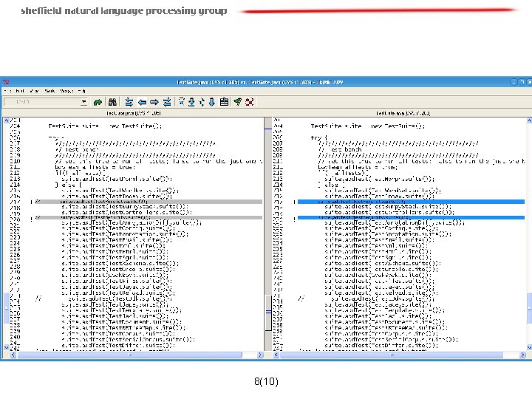Jump to first diff icon

tap(182, 101)
